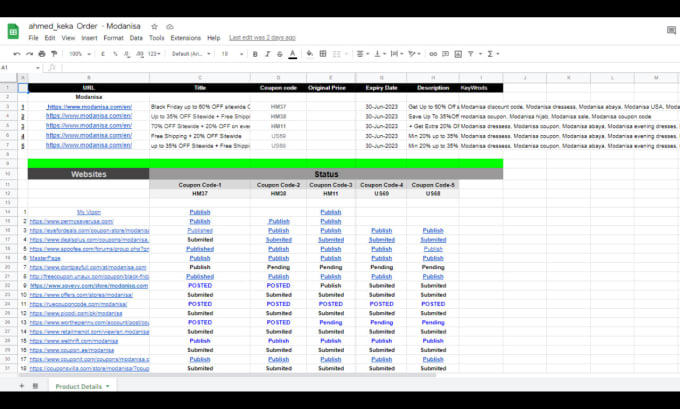Open the View menu

coord(68,38)
